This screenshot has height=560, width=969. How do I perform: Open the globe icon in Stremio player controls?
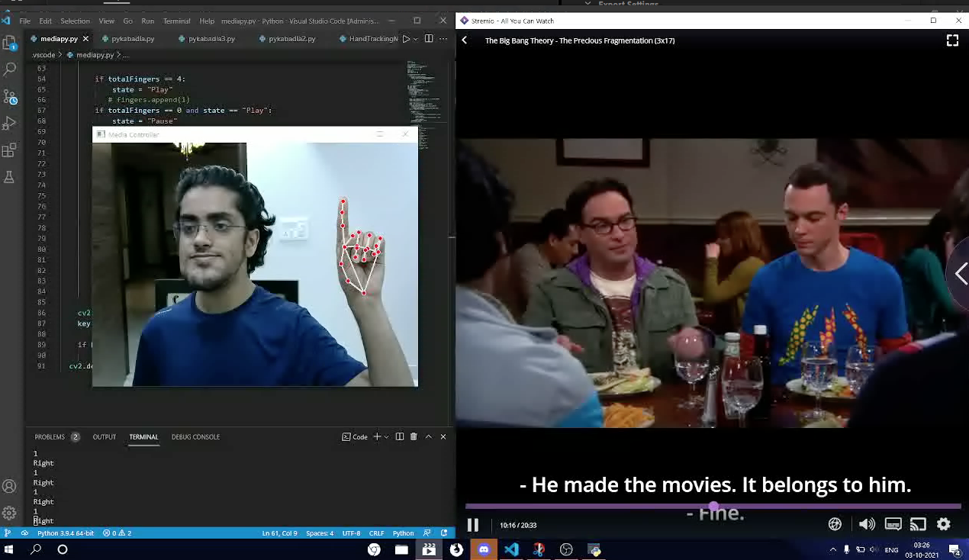click(835, 524)
